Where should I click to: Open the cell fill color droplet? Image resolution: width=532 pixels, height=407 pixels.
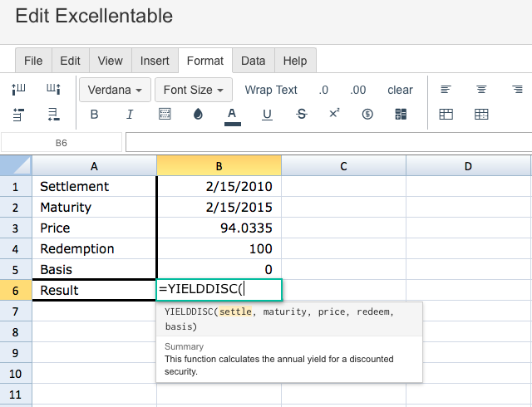tap(198, 115)
